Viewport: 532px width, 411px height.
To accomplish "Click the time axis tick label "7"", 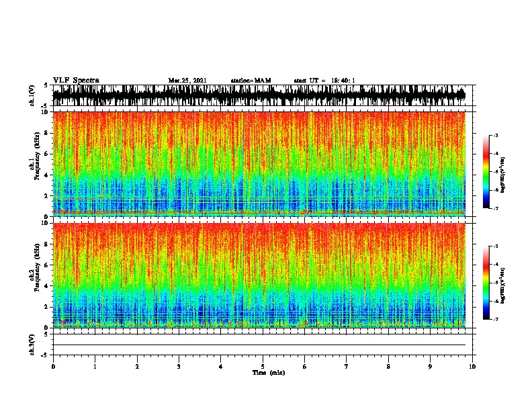I will coord(347,367).
